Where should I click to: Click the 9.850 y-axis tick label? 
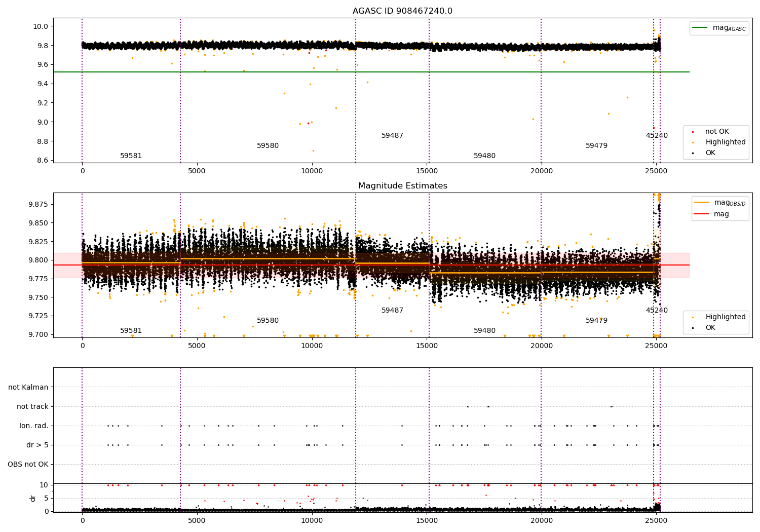click(39, 223)
